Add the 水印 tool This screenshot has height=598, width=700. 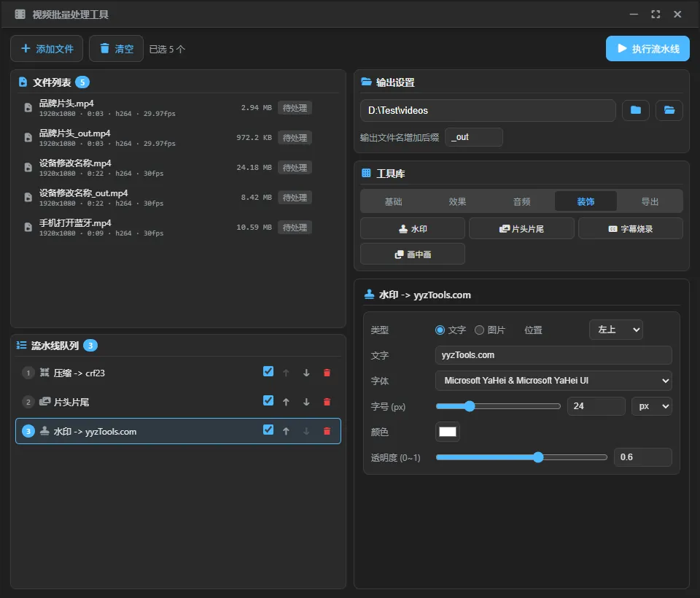coord(413,229)
